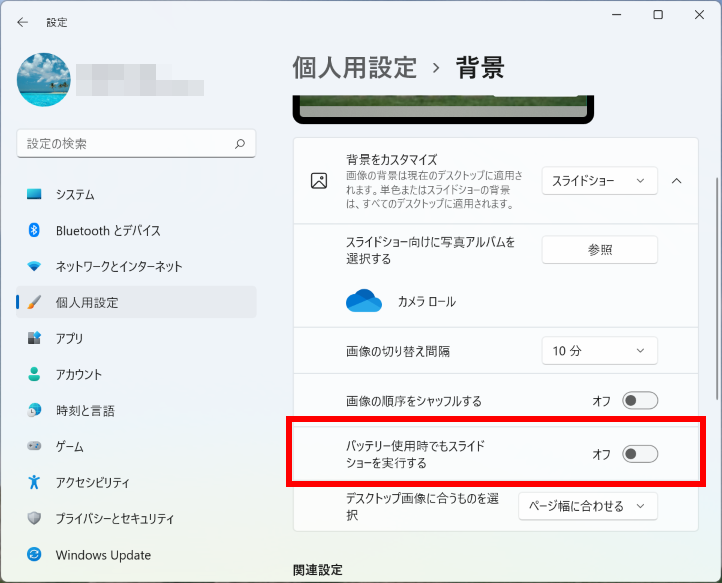Image resolution: width=722 pixels, height=583 pixels.
Task: Click the desktop preview thumbnail
Action: coord(443,109)
